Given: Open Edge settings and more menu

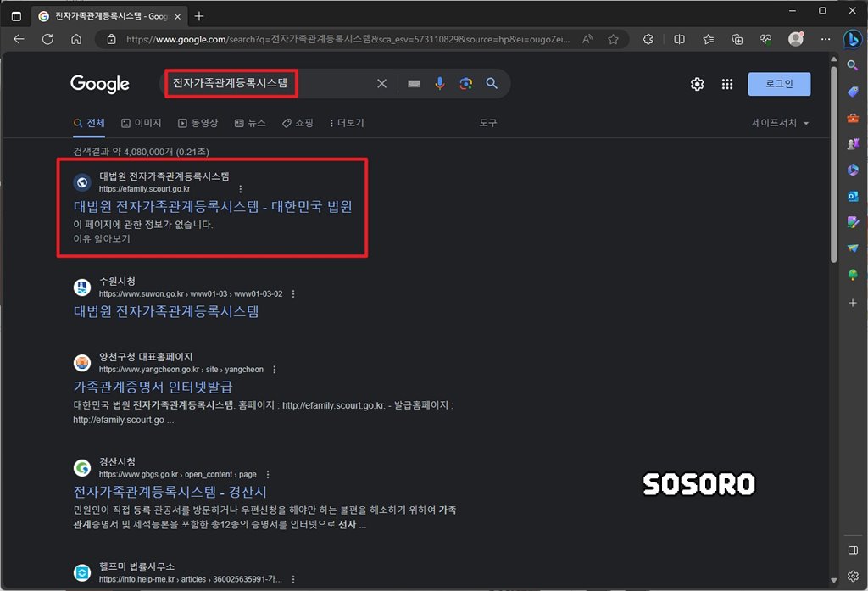Looking at the screenshot, I should coord(826,39).
